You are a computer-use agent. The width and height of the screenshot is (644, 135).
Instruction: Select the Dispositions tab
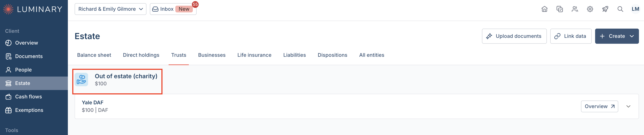[332, 55]
